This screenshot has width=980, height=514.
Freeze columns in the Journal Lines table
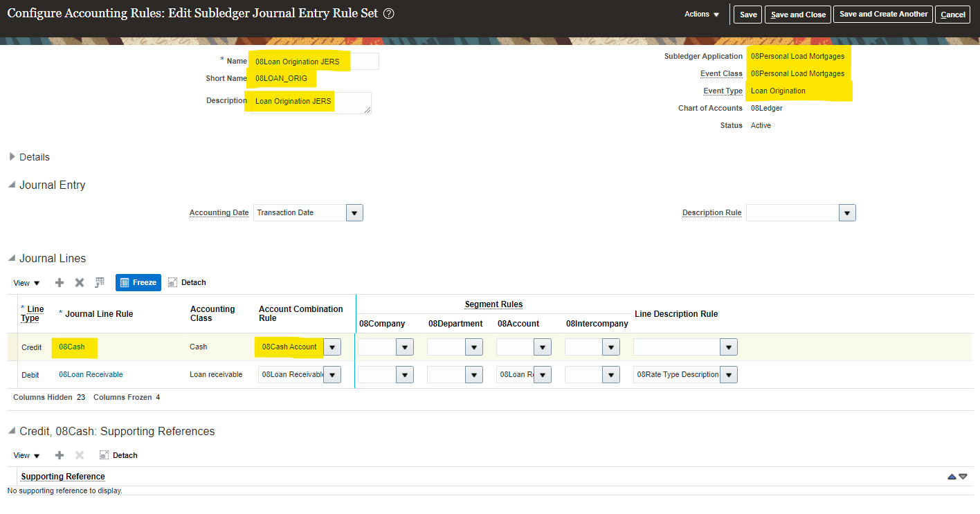[138, 282]
